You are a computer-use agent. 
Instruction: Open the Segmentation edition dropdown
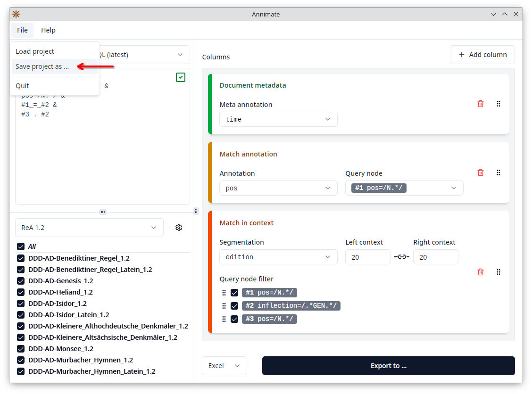point(278,257)
